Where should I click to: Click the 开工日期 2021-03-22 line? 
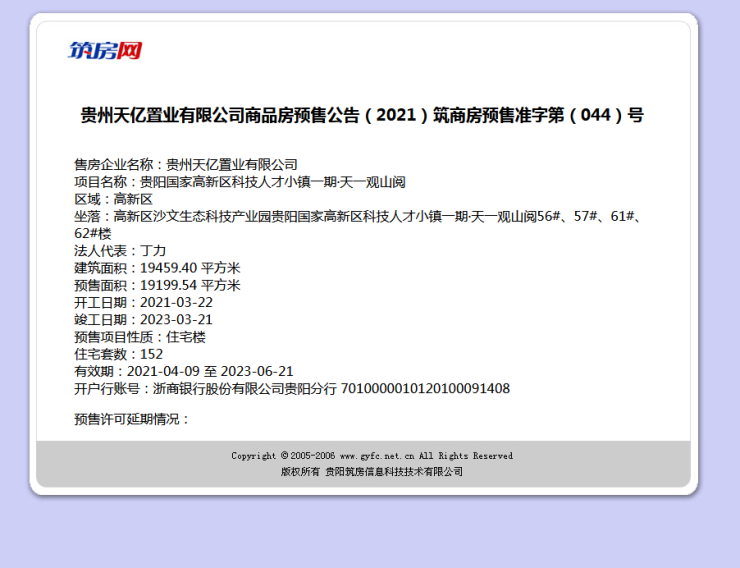143,302
